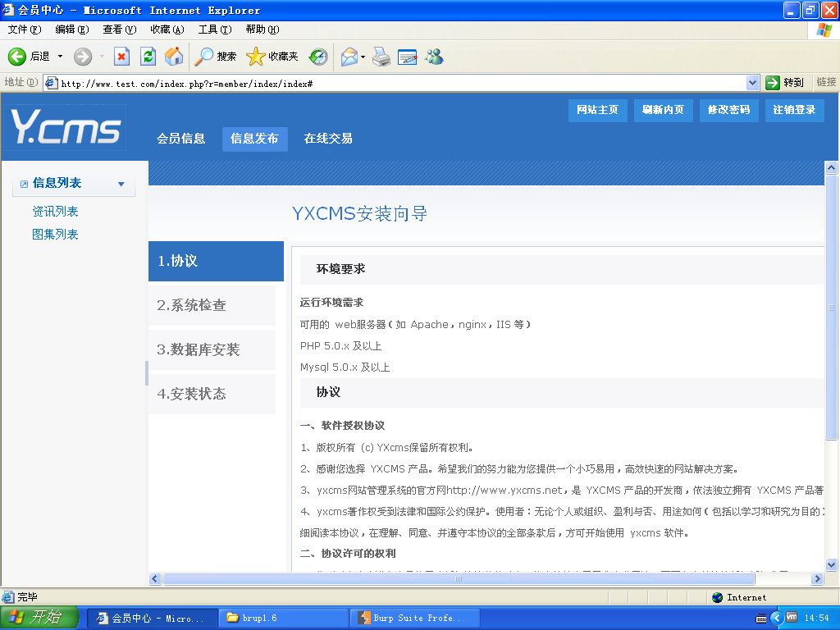Viewport: 840px width, 630px height.
Task: Click the 协议 section heading
Action: coord(328,392)
